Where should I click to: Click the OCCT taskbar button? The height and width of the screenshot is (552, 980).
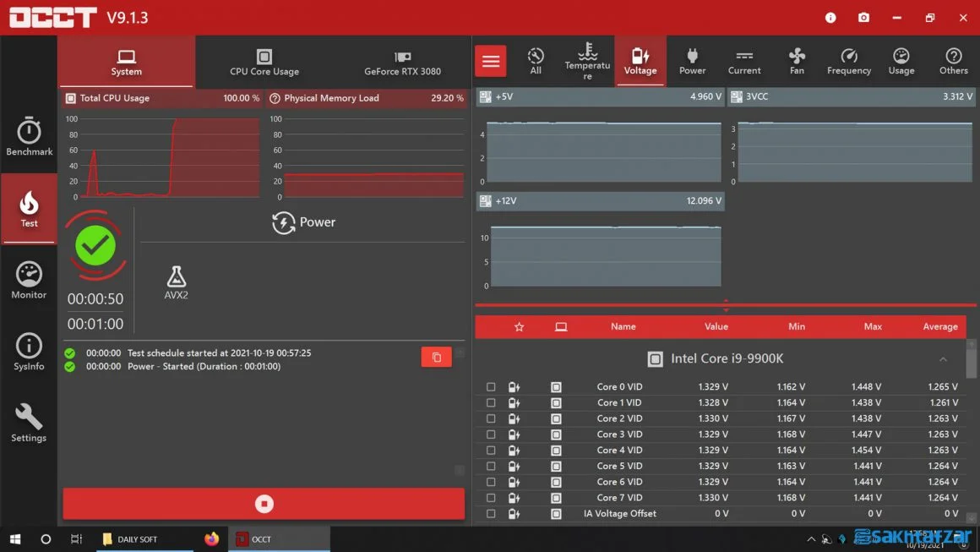[280, 538]
